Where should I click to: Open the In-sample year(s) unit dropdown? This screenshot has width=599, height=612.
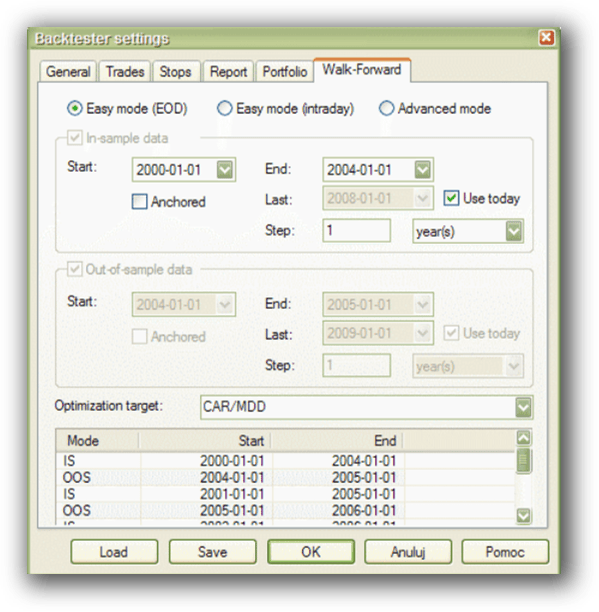514,231
